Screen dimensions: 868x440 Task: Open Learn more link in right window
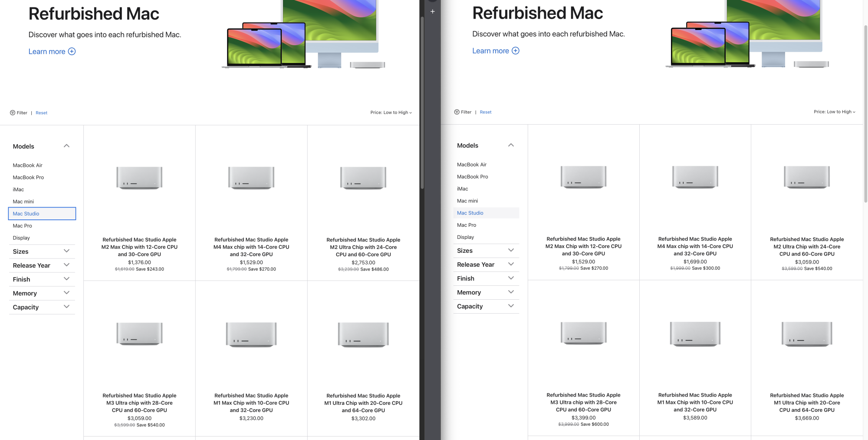(x=496, y=51)
